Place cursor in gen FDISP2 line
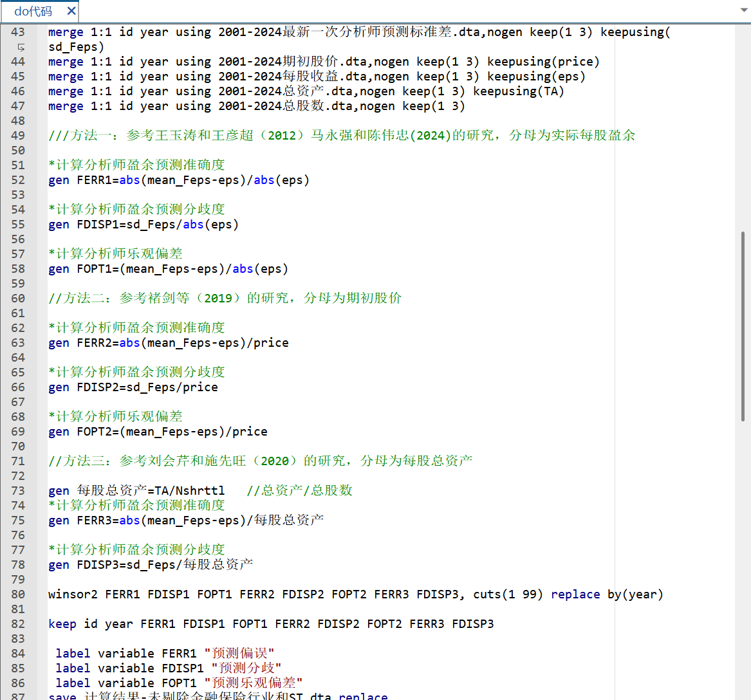 point(133,387)
